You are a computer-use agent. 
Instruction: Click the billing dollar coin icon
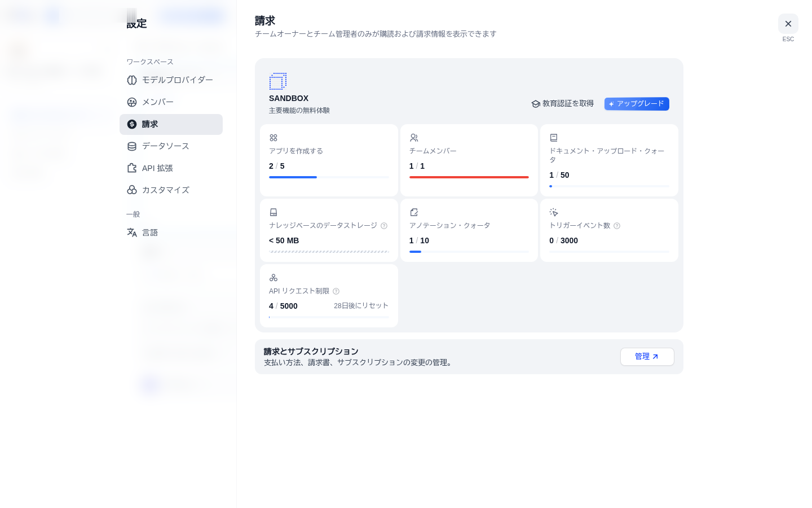click(132, 124)
